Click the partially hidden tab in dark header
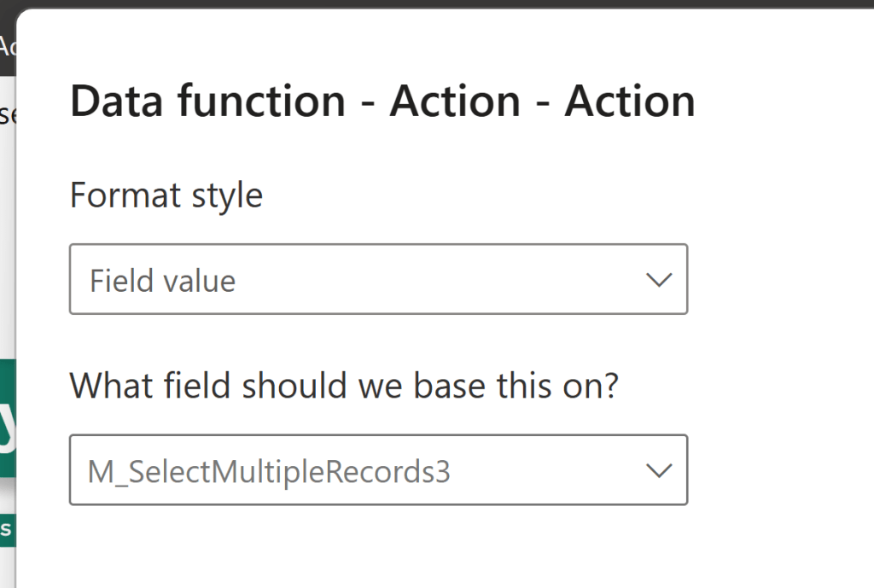The width and height of the screenshot is (874, 588). [7, 46]
